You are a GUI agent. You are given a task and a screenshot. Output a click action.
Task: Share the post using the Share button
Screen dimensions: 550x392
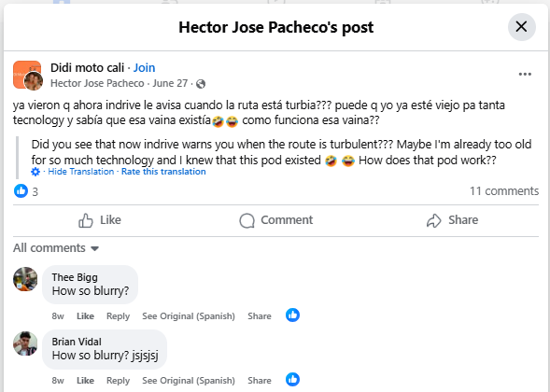pyautogui.click(x=452, y=220)
